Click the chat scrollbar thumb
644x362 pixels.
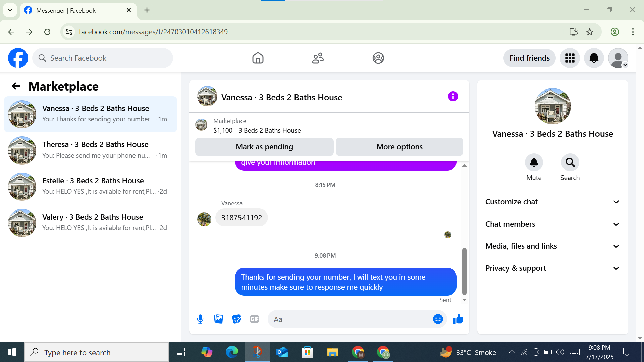tap(464, 271)
